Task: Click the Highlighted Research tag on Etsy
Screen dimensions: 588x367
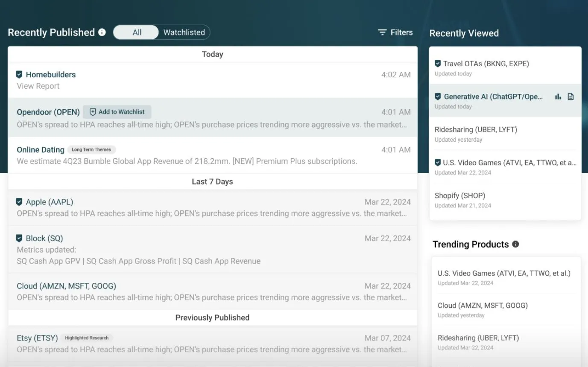Action: point(87,338)
